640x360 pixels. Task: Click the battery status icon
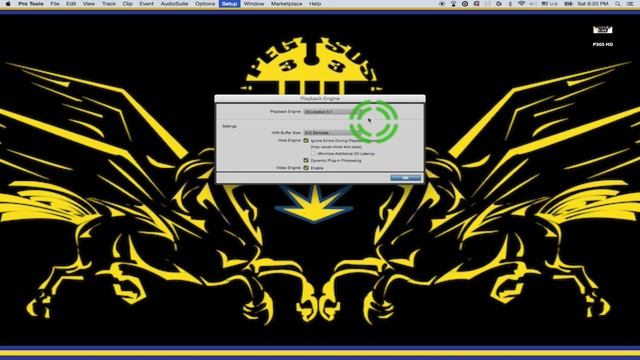click(568, 4)
